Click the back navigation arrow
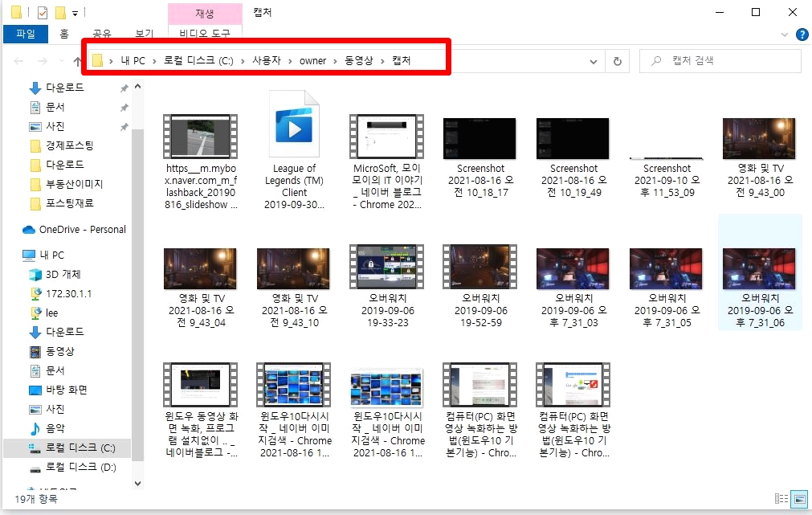This screenshot has width=812, height=515. tap(18, 61)
